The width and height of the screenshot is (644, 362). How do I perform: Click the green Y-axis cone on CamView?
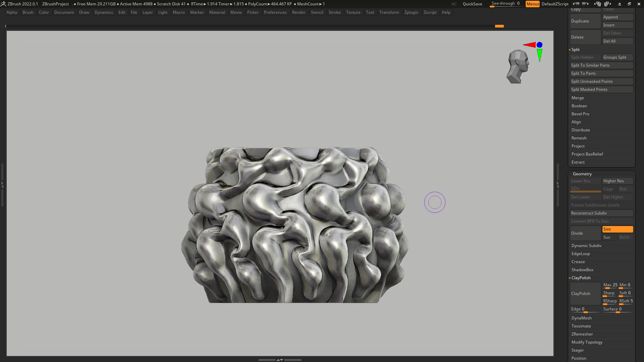click(x=539, y=55)
